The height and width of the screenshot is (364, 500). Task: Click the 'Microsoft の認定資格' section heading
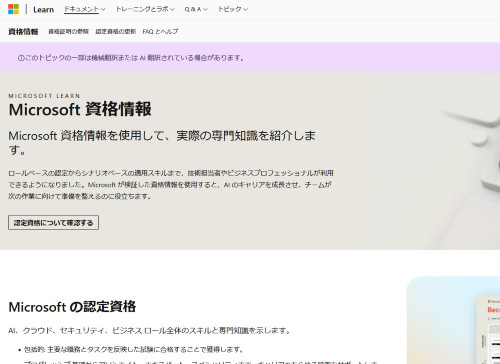(x=72, y=307)
